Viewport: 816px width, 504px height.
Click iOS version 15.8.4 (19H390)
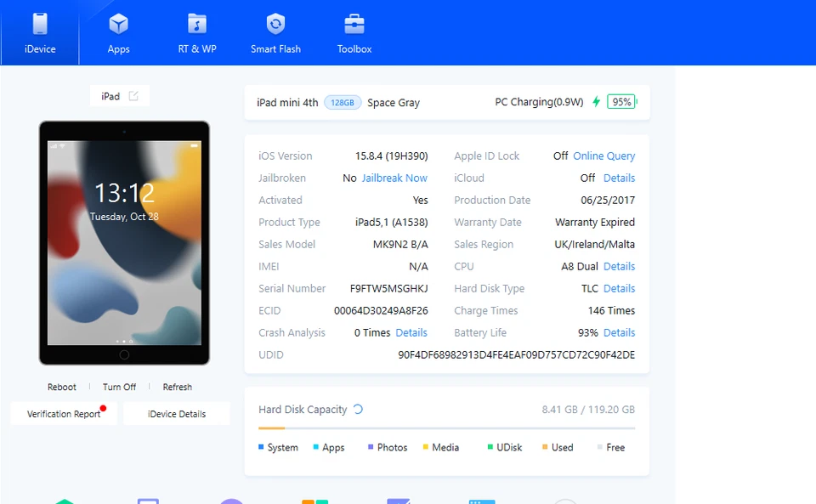[391, 156]
